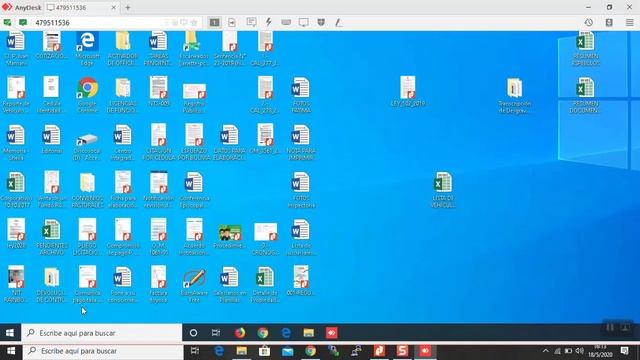Viewport: 640px width, 360px height.
Task: Open the AnyDesk address book icon
Action: click(x=609, y=22)
